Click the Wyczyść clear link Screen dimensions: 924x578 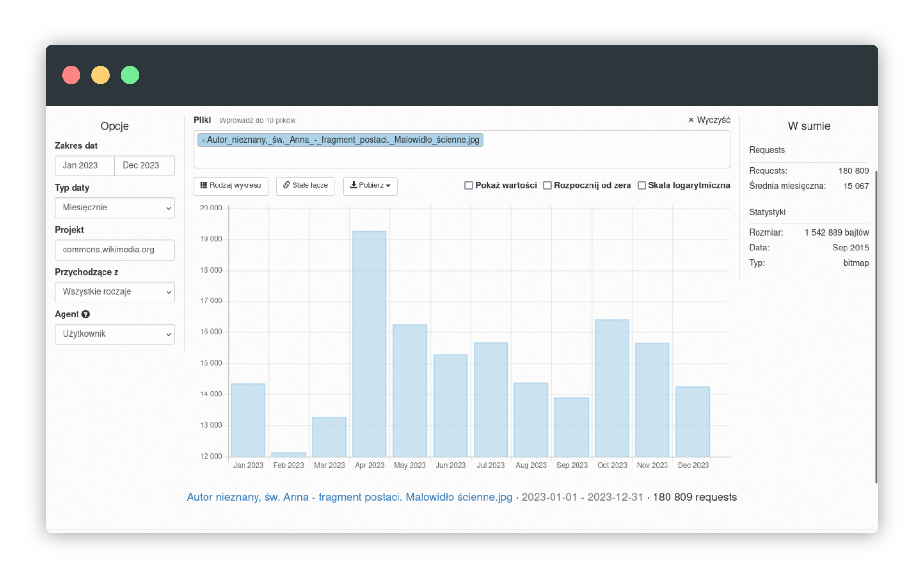(x=713, y=120)
